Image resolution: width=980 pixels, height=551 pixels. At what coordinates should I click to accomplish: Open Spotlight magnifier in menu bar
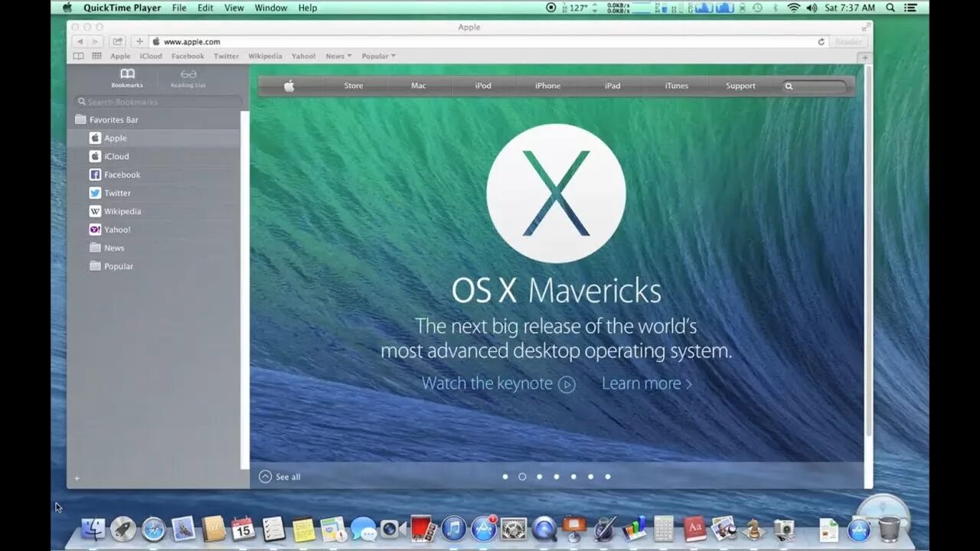pos(890,8)
